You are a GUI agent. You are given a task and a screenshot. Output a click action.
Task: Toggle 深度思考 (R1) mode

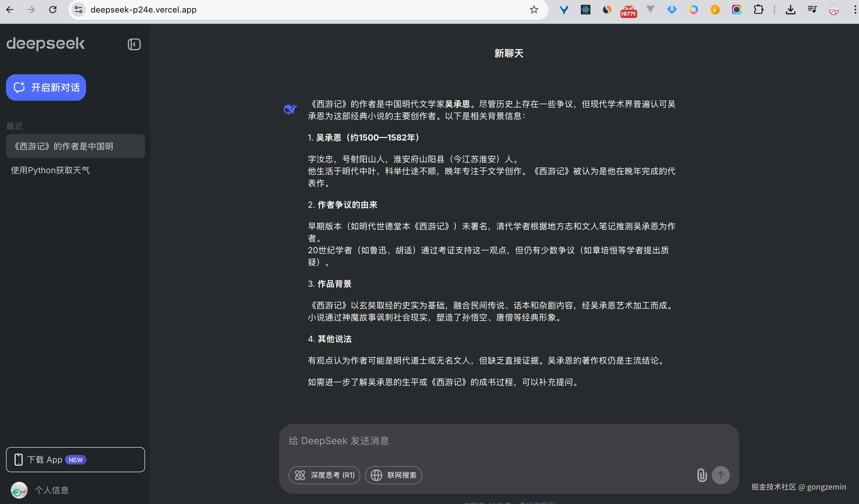click(325, 475)
